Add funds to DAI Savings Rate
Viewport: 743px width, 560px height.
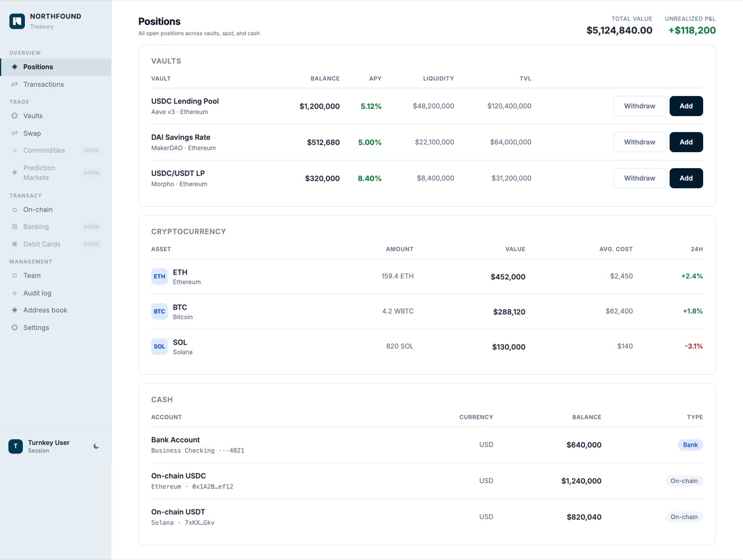click(x=686, y=142)
